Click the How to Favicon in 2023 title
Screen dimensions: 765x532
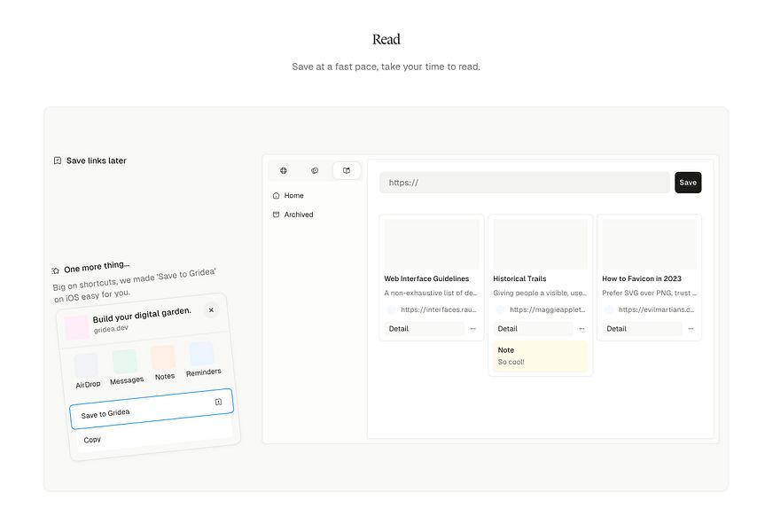[x=642, y=278]
